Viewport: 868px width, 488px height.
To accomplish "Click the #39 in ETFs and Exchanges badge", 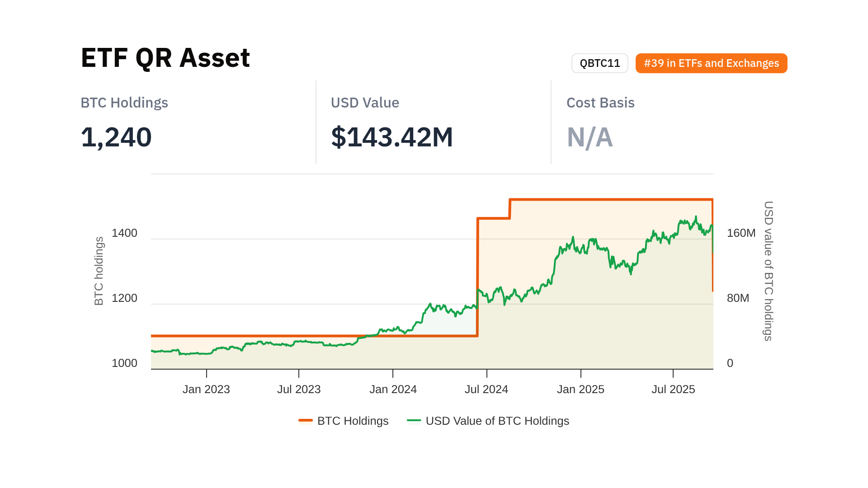I will click(711, 63).
